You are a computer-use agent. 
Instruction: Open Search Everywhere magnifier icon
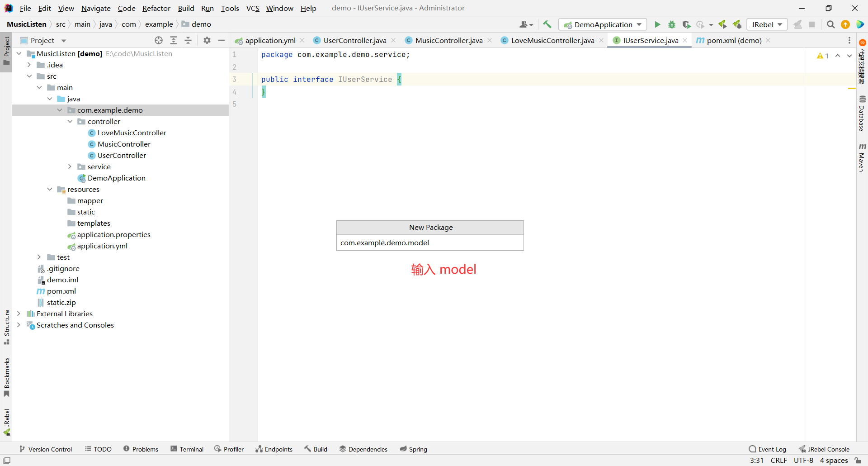click(x=830, y=24)
